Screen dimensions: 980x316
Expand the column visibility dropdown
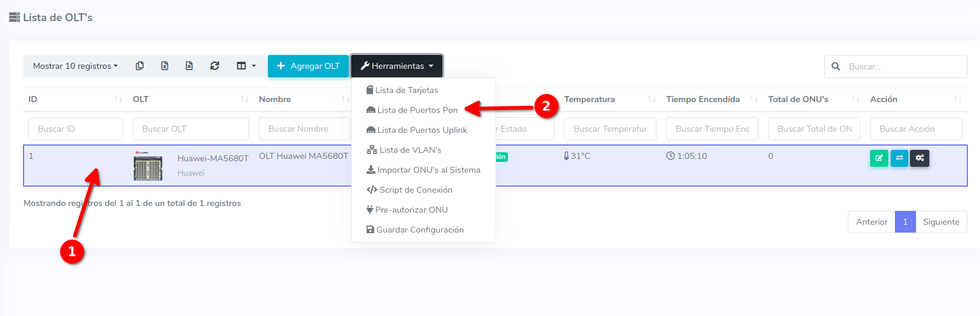(x=246, y=66)
